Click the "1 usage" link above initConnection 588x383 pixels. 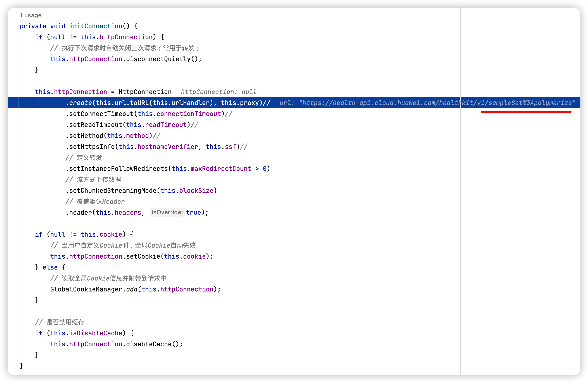pos(30,15)
